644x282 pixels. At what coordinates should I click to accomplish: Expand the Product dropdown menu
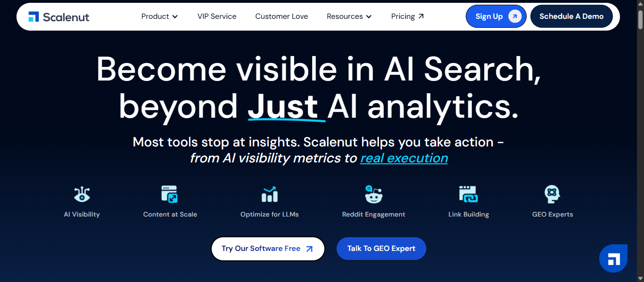(x=159, y=16)
